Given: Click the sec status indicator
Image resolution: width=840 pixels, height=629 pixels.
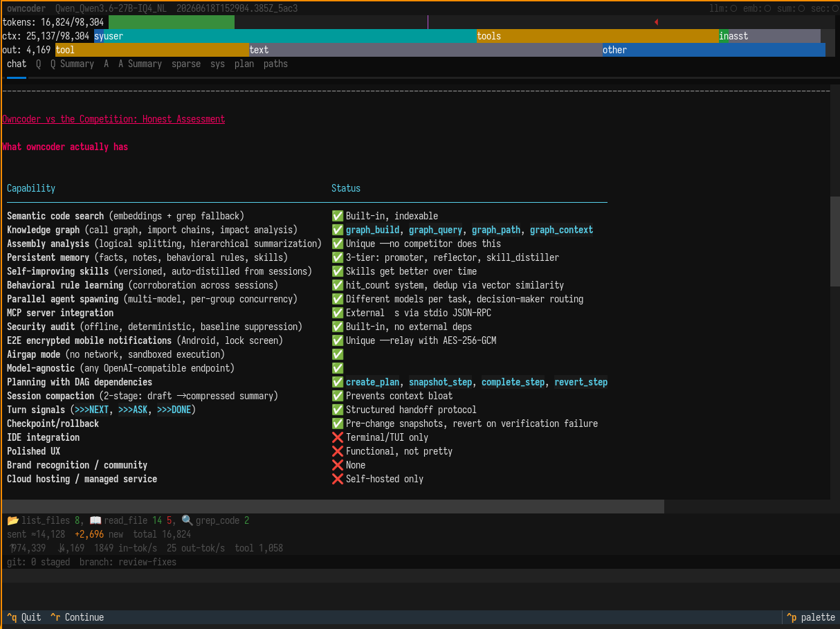Looking at the screenshot, I should (825, 8).
